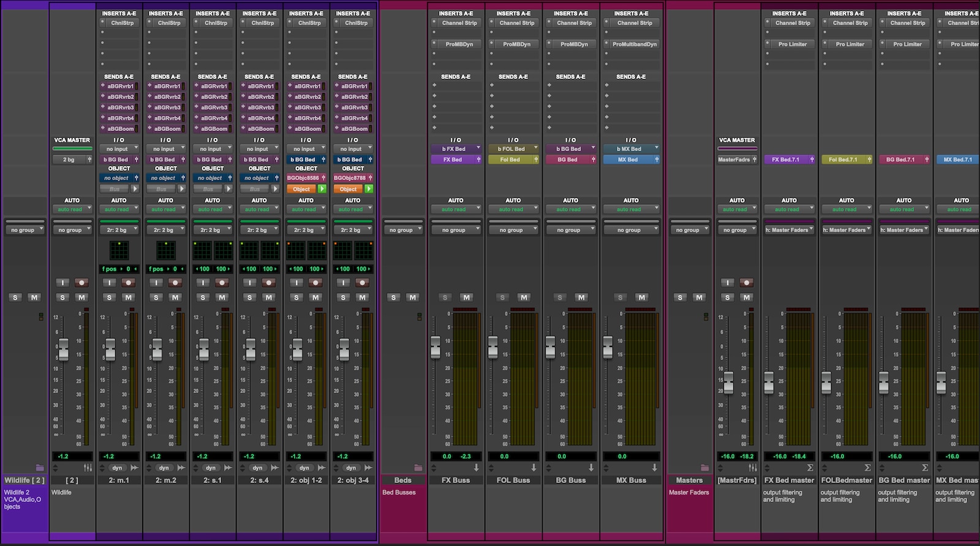980x546 pixels.
Task: Open the ChnlStrp insert on 2: m.1
Action: (122, 23)
